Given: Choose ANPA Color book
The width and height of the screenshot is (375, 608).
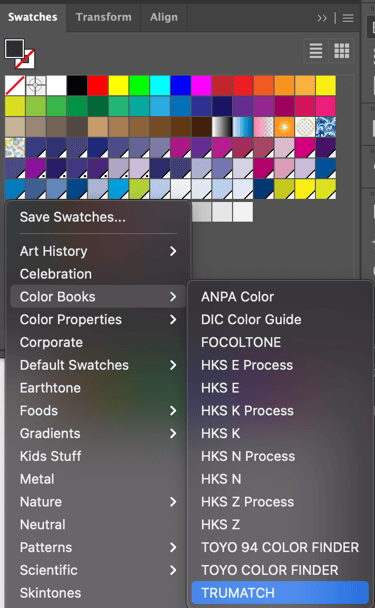Looking at the screenshot, I should pyautogui.click(x=280, y=297).
